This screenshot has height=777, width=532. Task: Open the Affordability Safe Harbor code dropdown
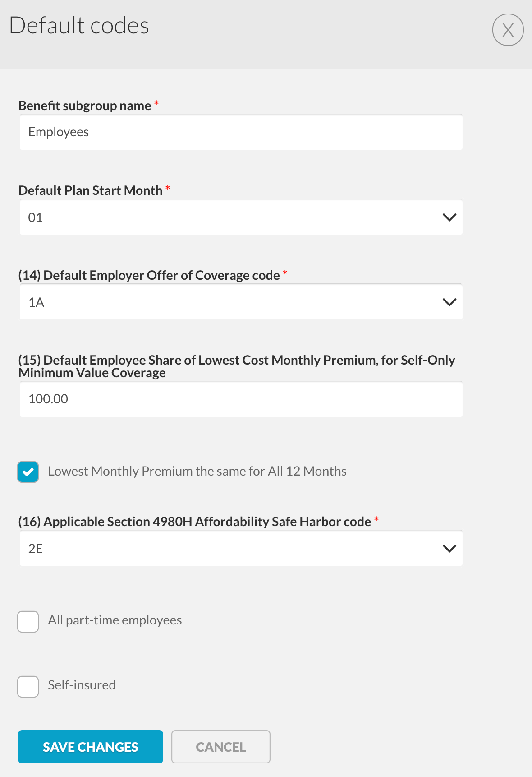point(225,548)
